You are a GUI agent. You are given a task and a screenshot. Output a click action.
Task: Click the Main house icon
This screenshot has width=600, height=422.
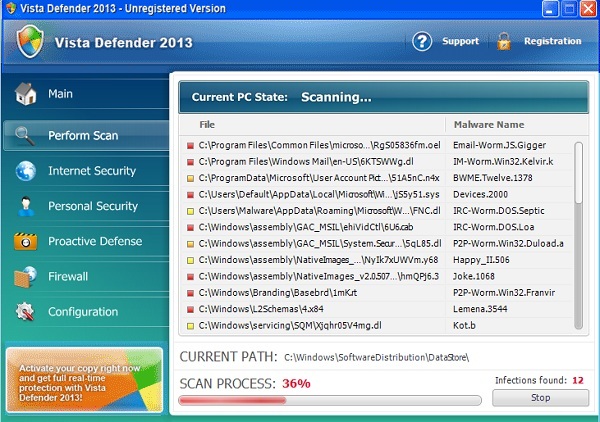pyautogui.click(x=25, y=94)
